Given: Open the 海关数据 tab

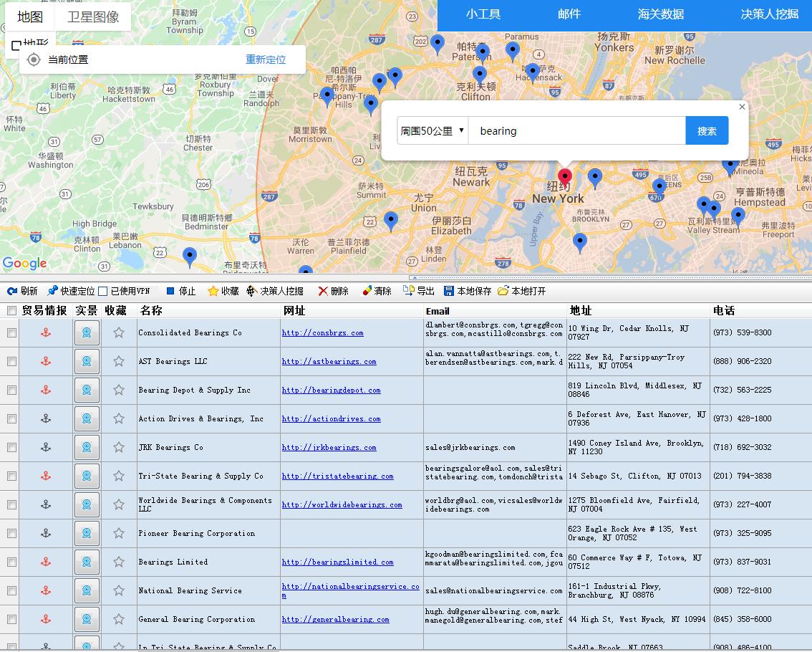Looking at the screenshot, I should pyautogui.click(x=661, y=14).
